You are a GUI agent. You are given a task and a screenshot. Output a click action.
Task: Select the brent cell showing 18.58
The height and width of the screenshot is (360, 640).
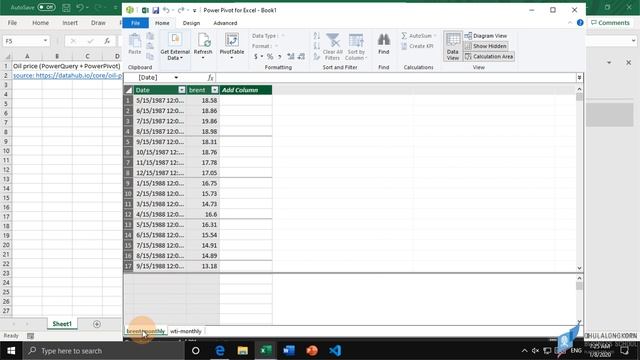(x=203, y=100)
